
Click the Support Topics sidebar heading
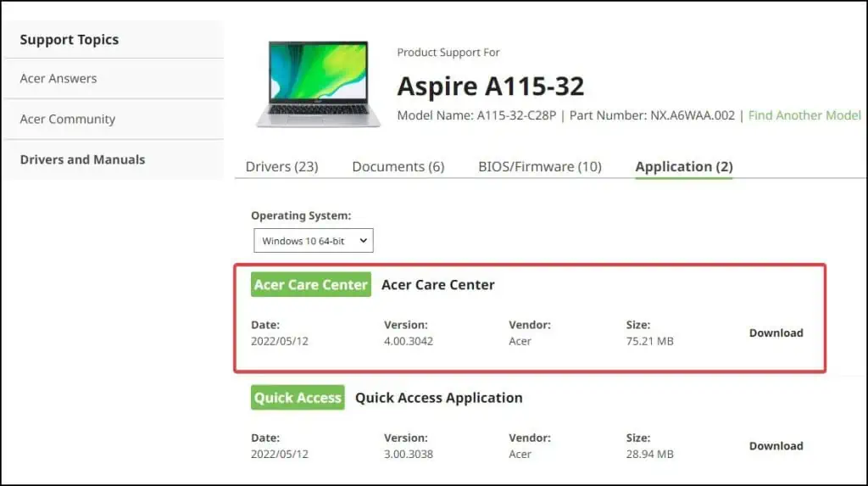[70, 40]
